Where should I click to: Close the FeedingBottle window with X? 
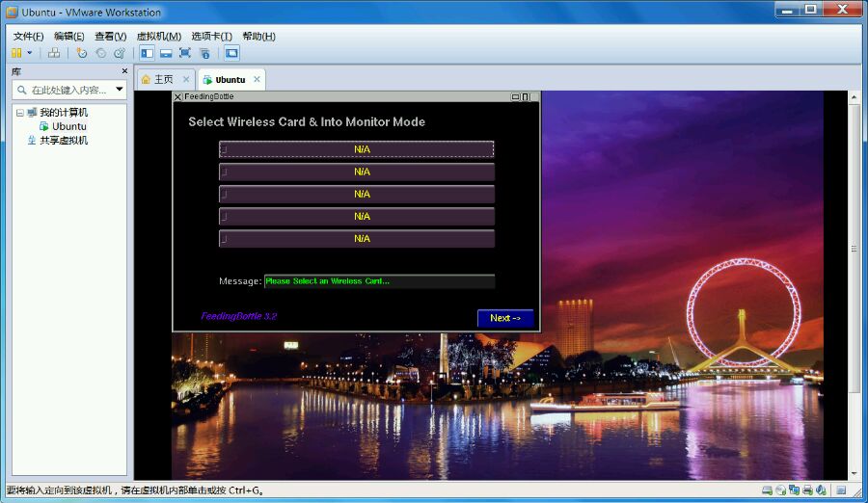point(178,96)
